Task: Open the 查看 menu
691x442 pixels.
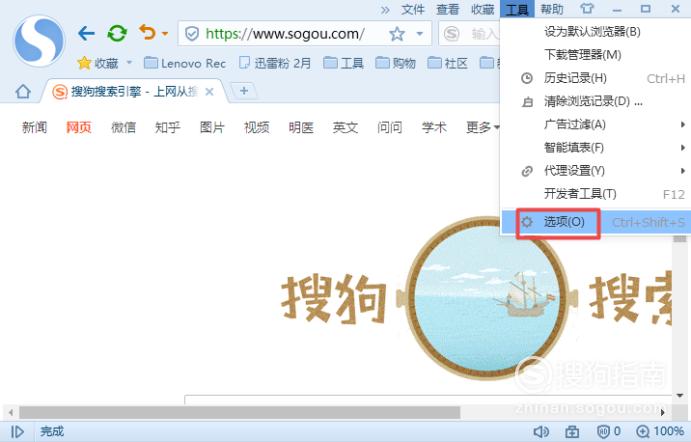Action: click(x=448, y=9)
